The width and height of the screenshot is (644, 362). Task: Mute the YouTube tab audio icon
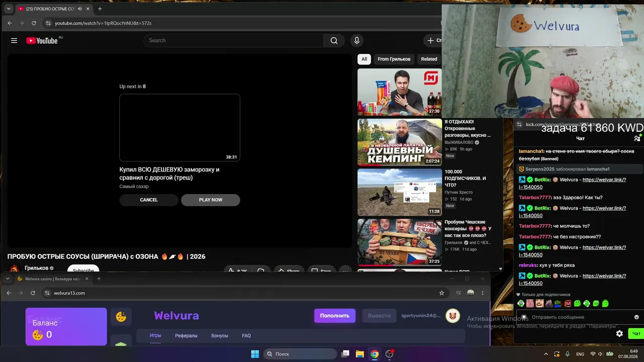click(79, 9)
